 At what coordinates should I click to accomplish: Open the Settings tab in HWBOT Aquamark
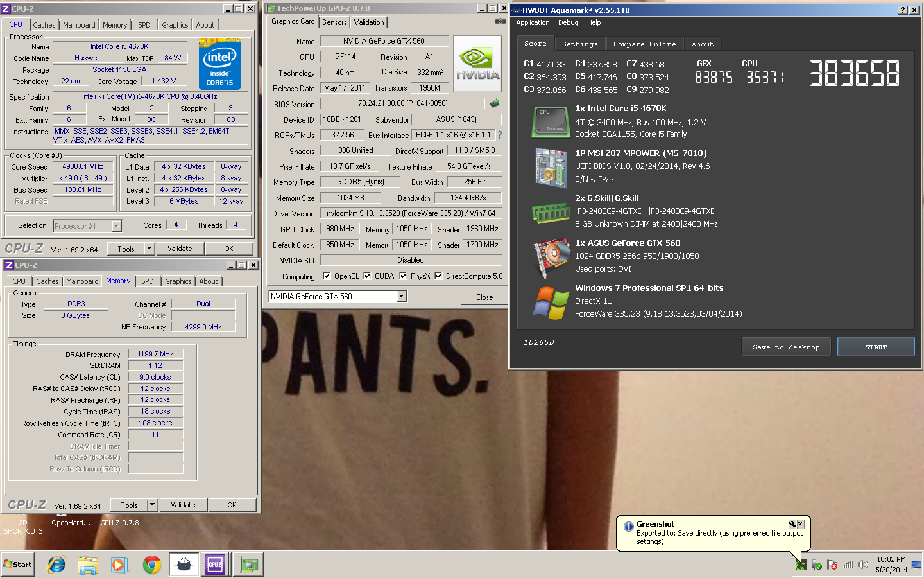579,44
